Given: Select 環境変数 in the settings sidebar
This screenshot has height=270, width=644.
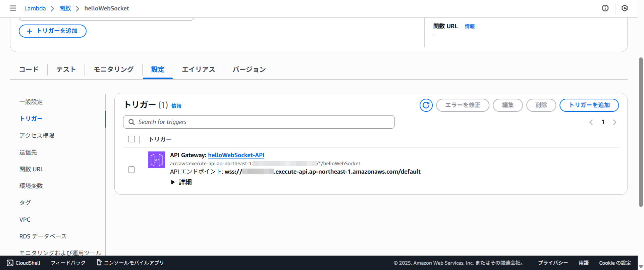Looking at the screenshot, I should [31, 186].
